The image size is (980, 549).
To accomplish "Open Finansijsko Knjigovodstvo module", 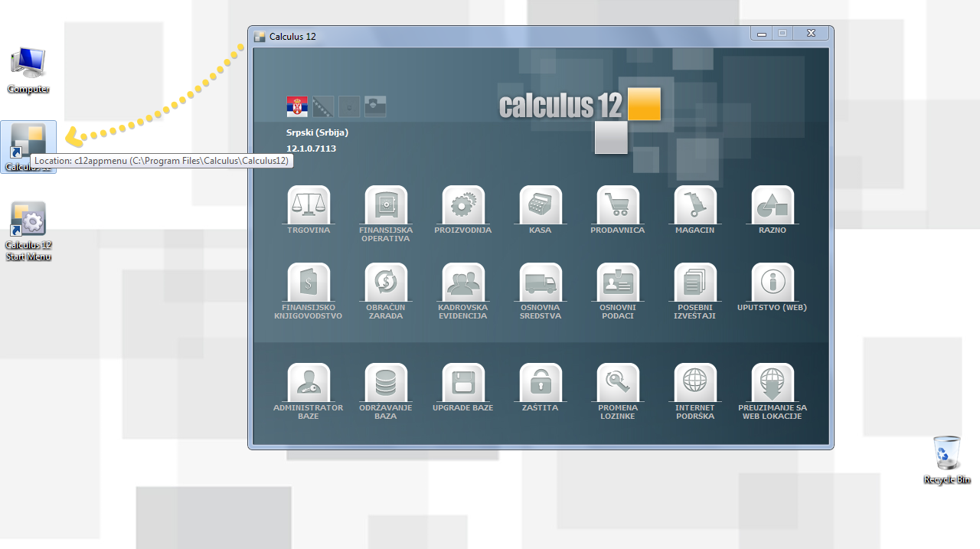I will (x=309, y=283).
